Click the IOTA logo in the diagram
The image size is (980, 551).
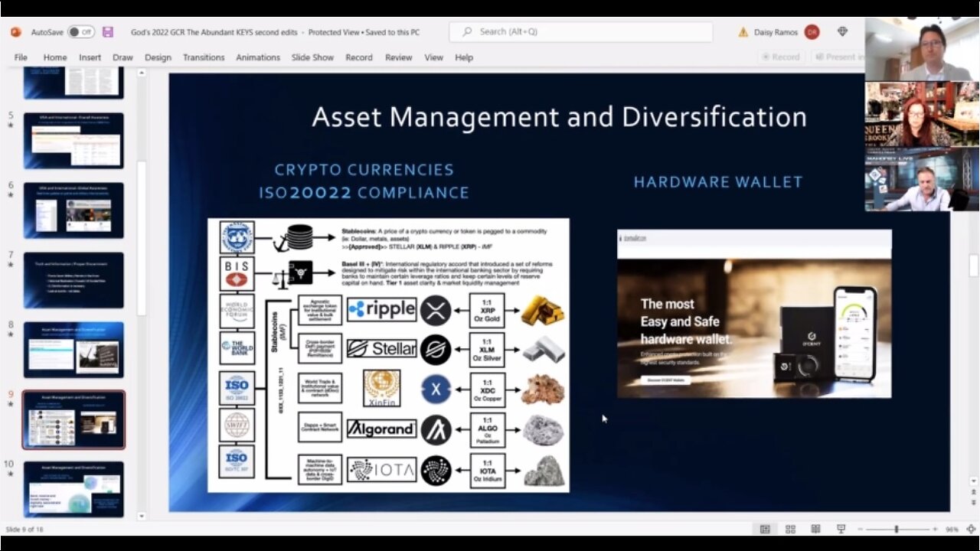(381, 469)
